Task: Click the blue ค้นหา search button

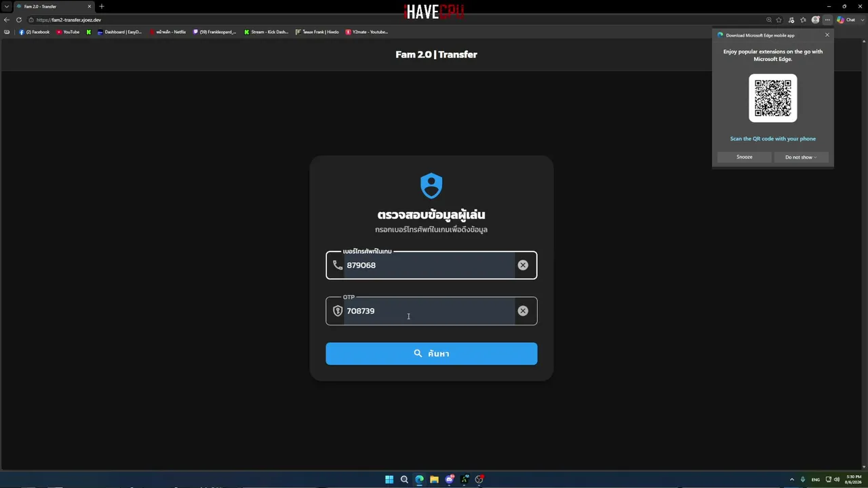Action: tap(431, 353)
